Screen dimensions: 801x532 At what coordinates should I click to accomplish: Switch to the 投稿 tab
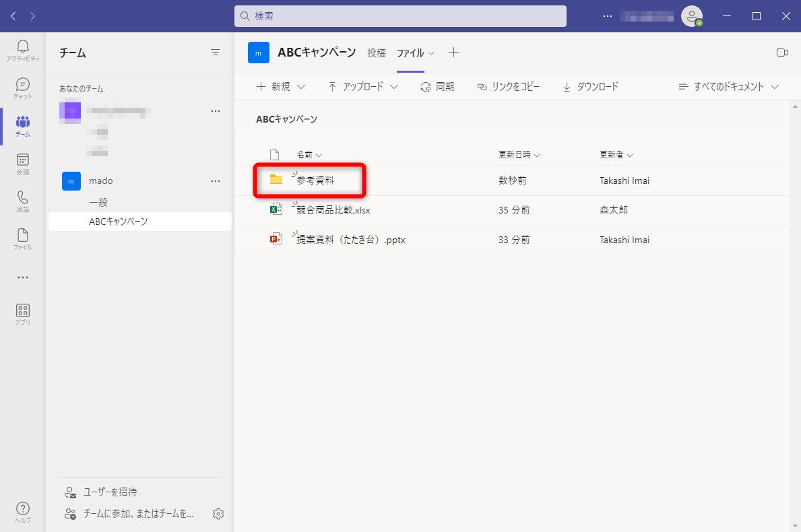point(377,53)
